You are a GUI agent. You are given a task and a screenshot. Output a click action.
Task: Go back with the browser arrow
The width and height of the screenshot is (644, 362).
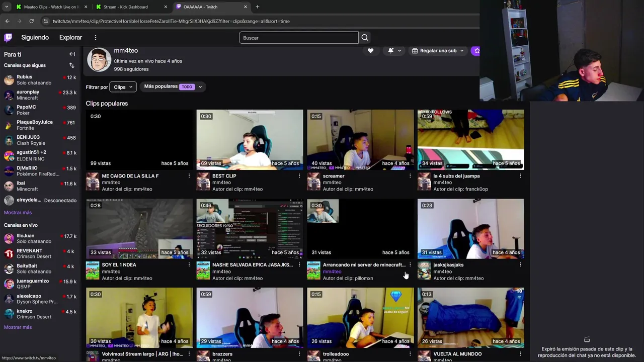pos(7,21)
